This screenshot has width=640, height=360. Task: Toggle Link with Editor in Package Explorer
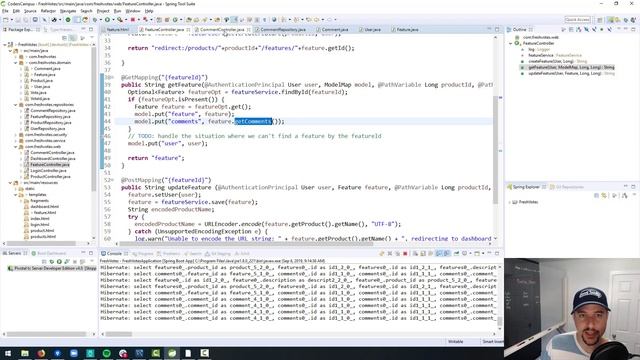click(x=73, y=38)
